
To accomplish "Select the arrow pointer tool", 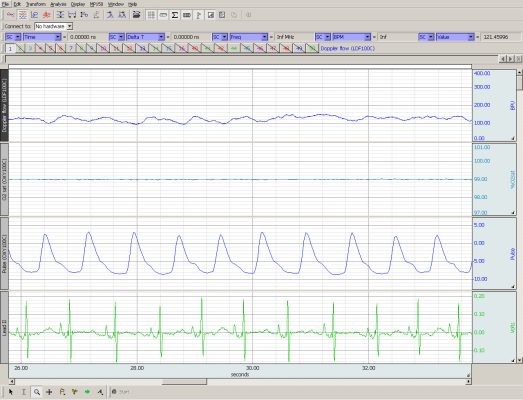I will click(11, 392).
